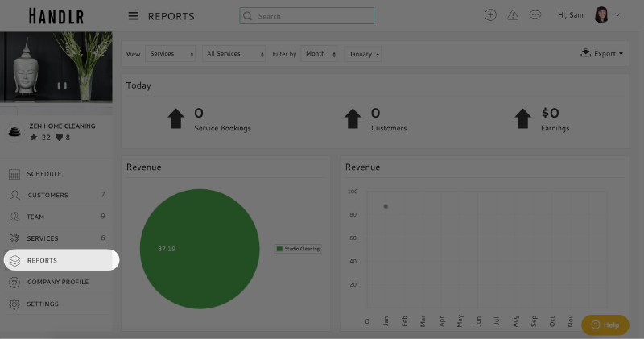Click the Settings gear icon in sidebar
Image resolution: width=644 pixels, height=339 pixels.
coord(14,304)
